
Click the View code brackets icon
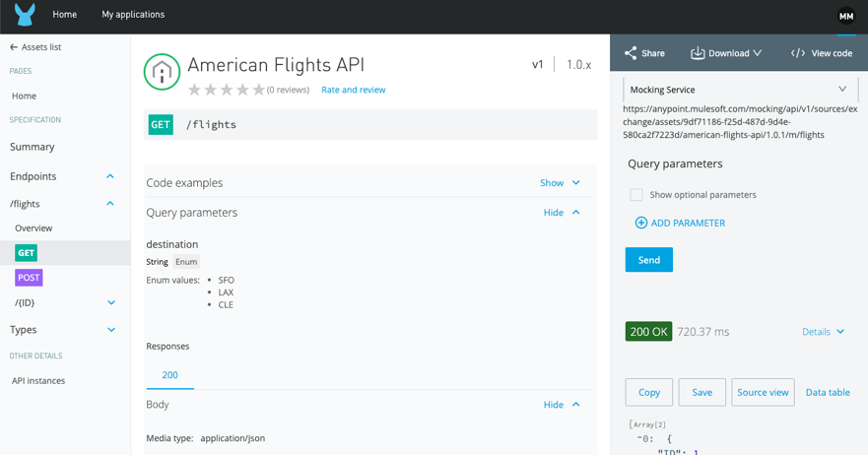798,53
